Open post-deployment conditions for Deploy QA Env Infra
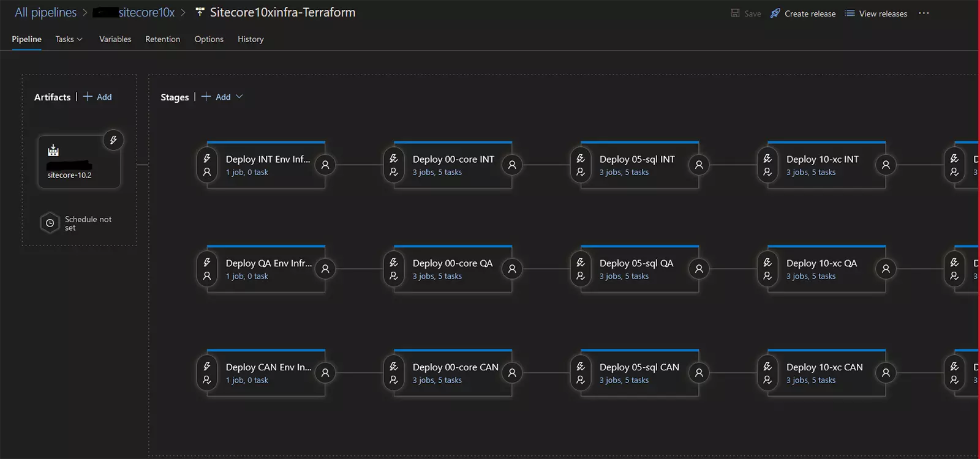This screenshot has height=459, width=980. pos(325,269)
